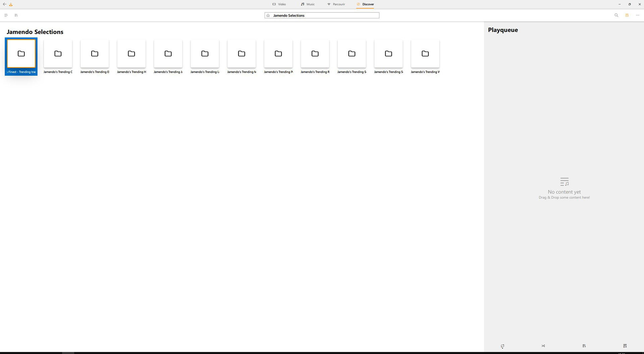Click the VLC cone icon
This screenshot has width=644, height=354.
tap(11, 4)
